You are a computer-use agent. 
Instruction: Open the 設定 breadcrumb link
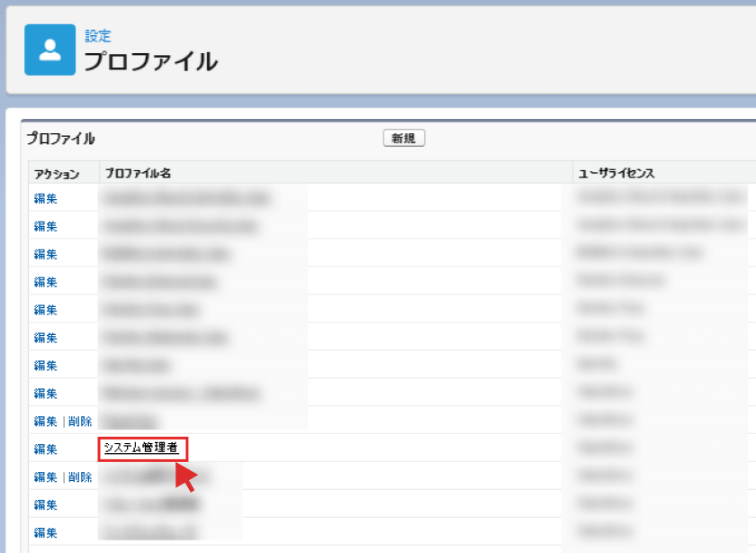[97, 36]
